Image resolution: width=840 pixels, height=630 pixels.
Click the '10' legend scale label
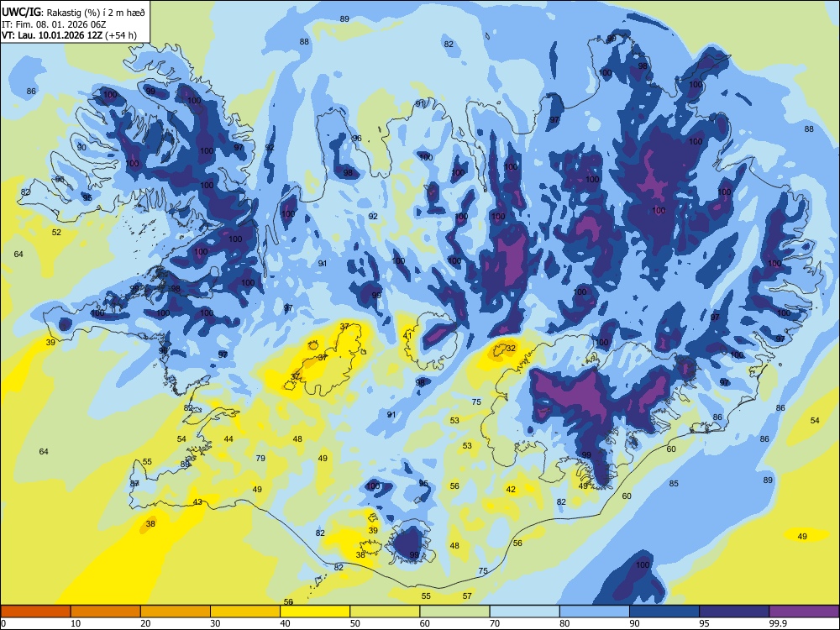[x=76, y=623]
